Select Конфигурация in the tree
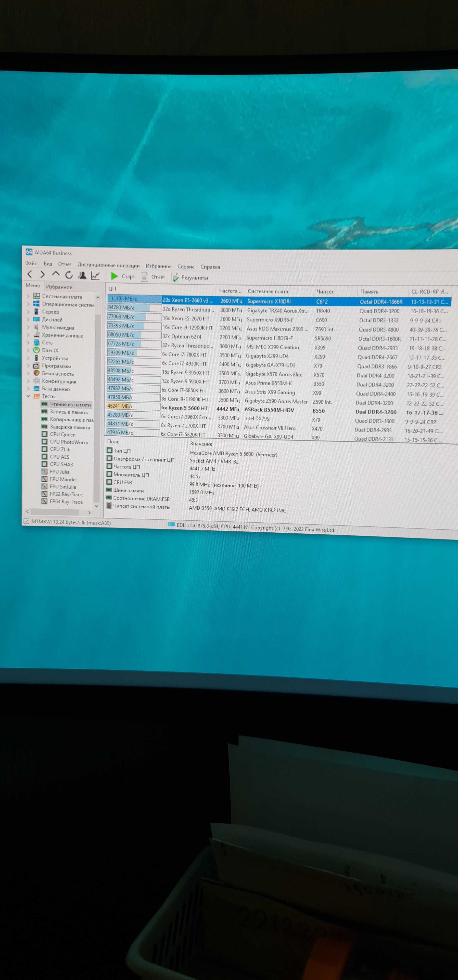The image size is (458, 980). 59,381
